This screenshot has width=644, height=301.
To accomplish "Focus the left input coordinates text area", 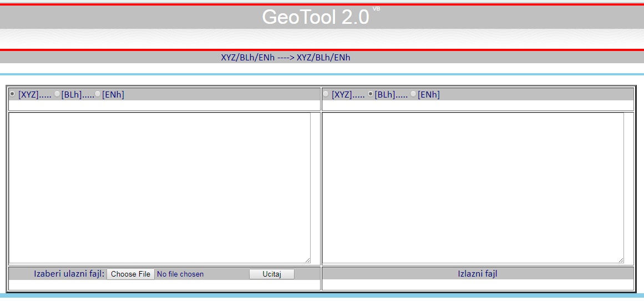I will pyautogui.click(x=159, y=187).
